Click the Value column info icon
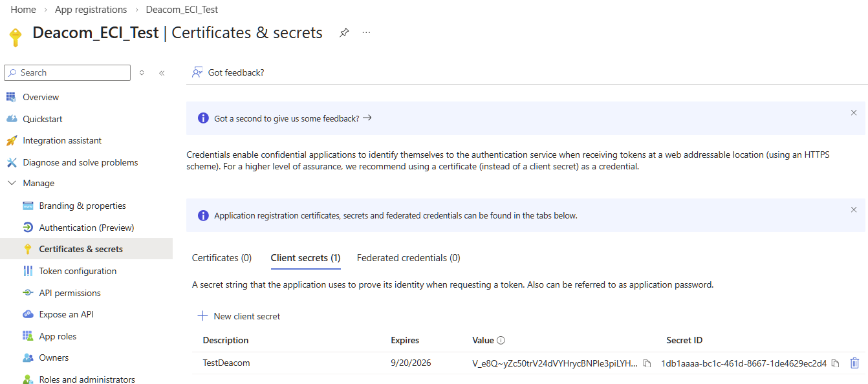 tap(501, 341)
